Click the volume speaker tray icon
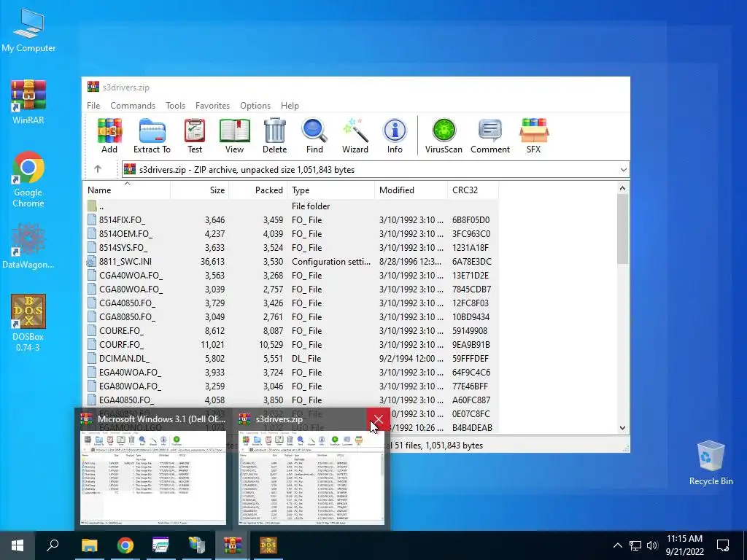The image size is (747, 560). (653, 545)
